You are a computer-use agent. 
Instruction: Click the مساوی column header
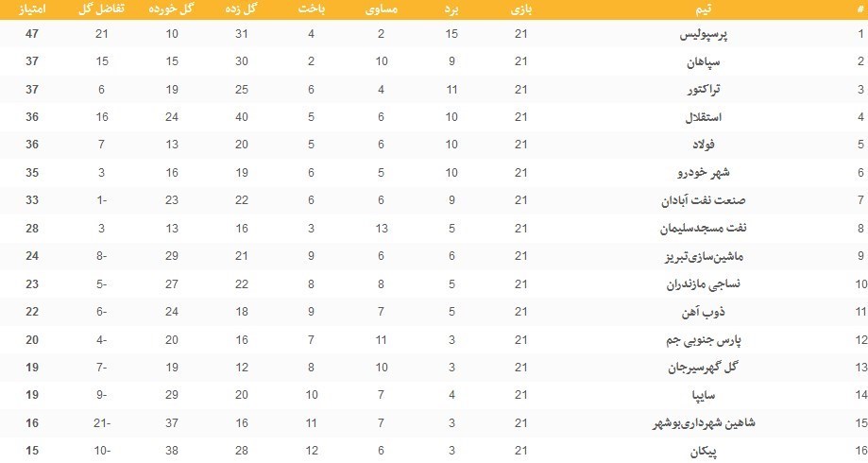pyautogui.click(x=380, y=9)
